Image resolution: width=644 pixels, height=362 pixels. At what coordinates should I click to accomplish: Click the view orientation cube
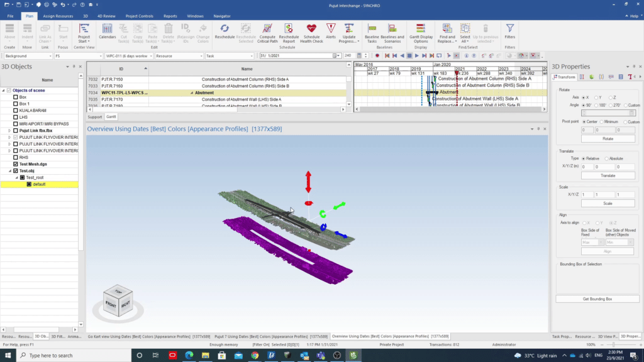(118, 301)
